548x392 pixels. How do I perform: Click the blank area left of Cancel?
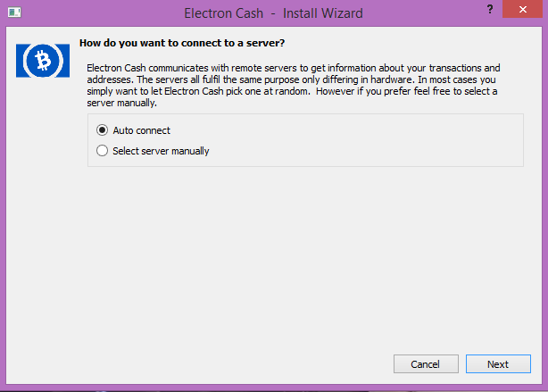tap(223, 363)
